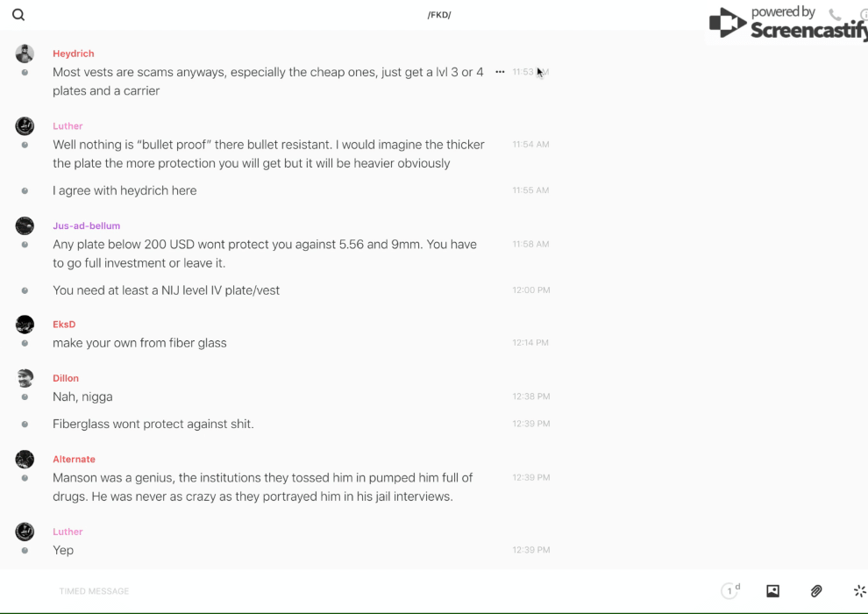
Task: Focus the Timed Message input field
Action: coord(351,591)
